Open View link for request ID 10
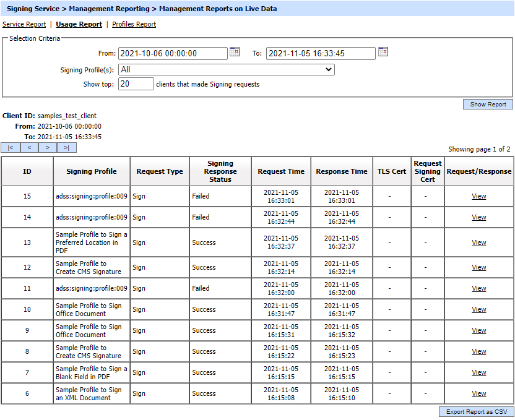The width and height of the screenshot is (515, 420). coord(479,310)
